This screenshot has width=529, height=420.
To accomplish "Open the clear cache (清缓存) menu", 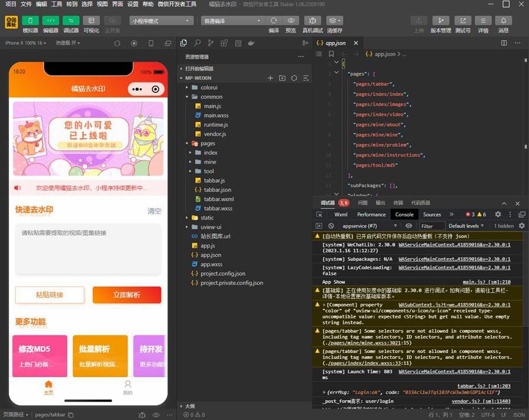I will click(x=334, y=21).
